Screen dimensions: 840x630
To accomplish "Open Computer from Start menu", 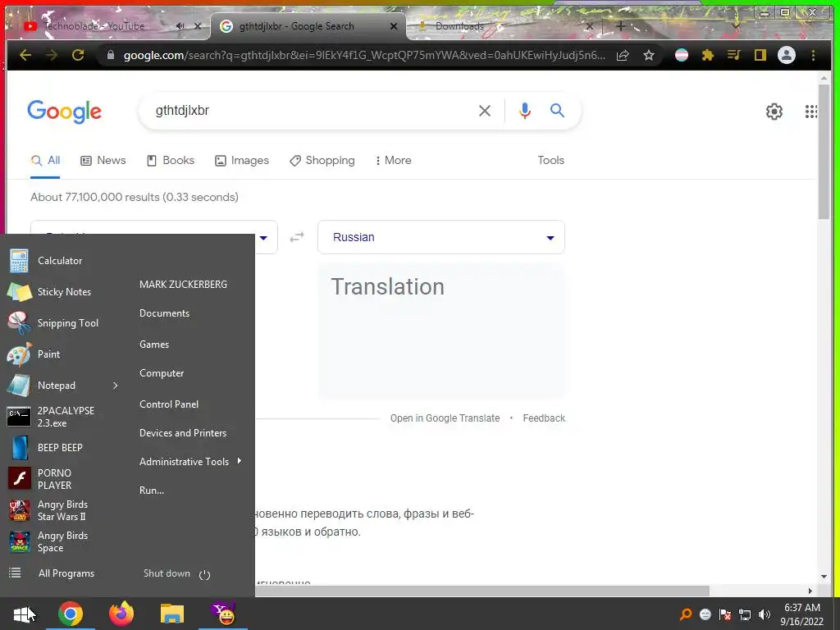I will pos(162,373).
